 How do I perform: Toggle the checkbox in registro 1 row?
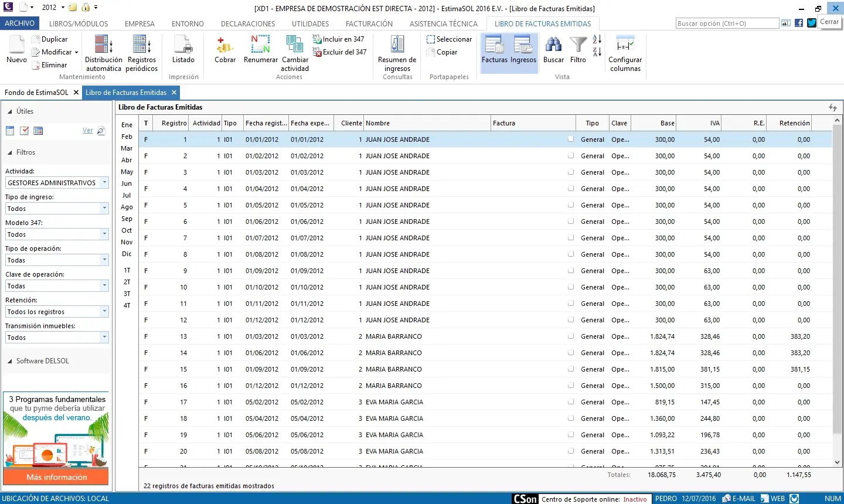click(x=570, y=139)
